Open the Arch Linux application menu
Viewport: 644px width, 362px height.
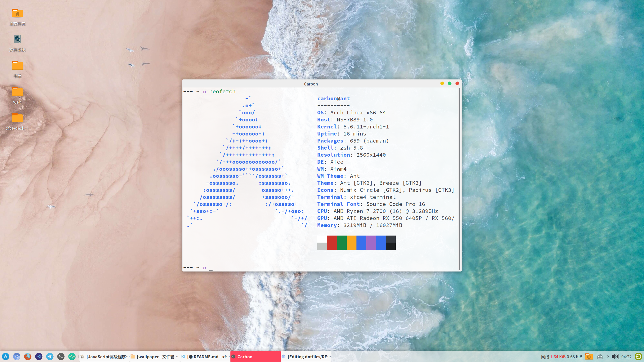coord(6,356)
